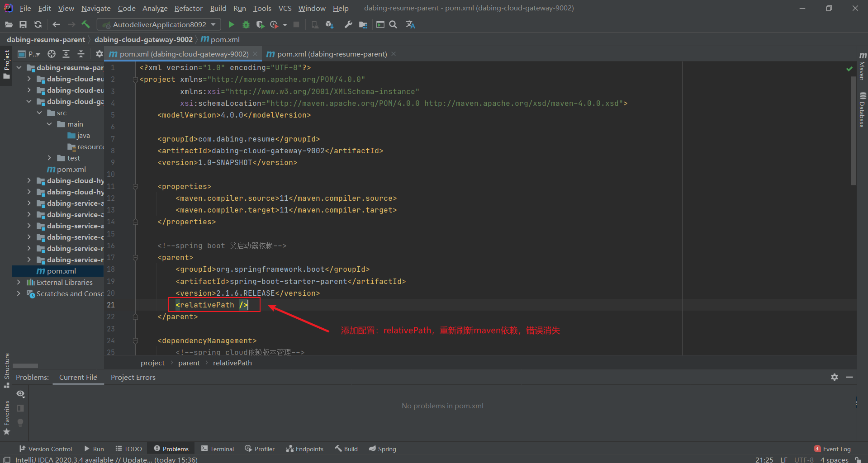Image resolution: width=868 pixels, height=463 pixels.
Task: Click the editor vertical scrollbar
Action: pyautogui.click(x=853, y=208)
